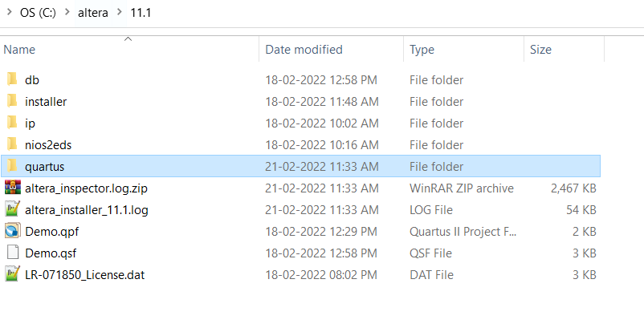The height and width of the screenshot is (336, 644).
Task: Open the chevron between altera and 11.1
Action: coord(120,13)
